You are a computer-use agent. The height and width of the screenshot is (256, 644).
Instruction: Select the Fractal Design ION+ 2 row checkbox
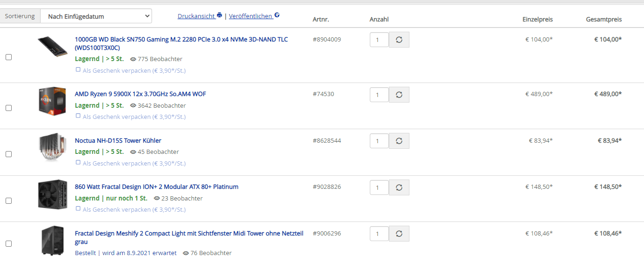8,201
